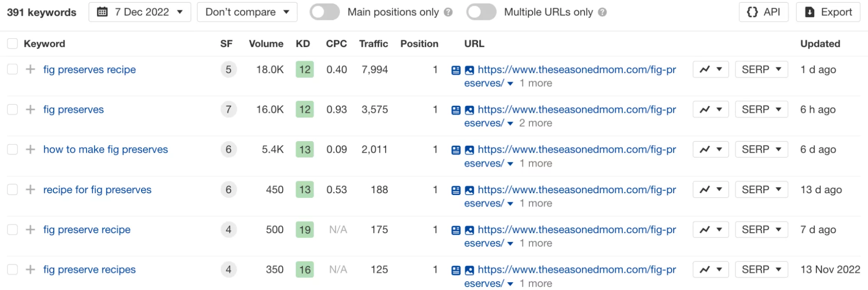Open the Don't compare dropdown
This screenshot has height=290, width=868.
(247, 12)
